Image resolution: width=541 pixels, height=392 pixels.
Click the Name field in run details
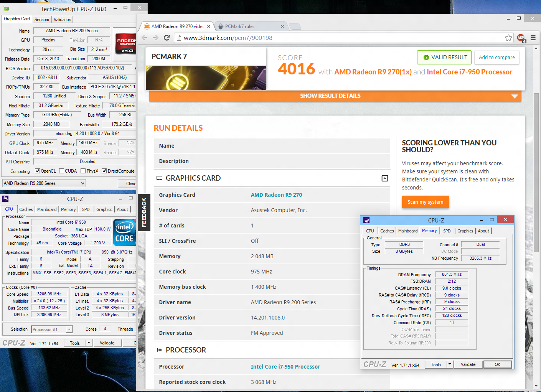point(272,146)
